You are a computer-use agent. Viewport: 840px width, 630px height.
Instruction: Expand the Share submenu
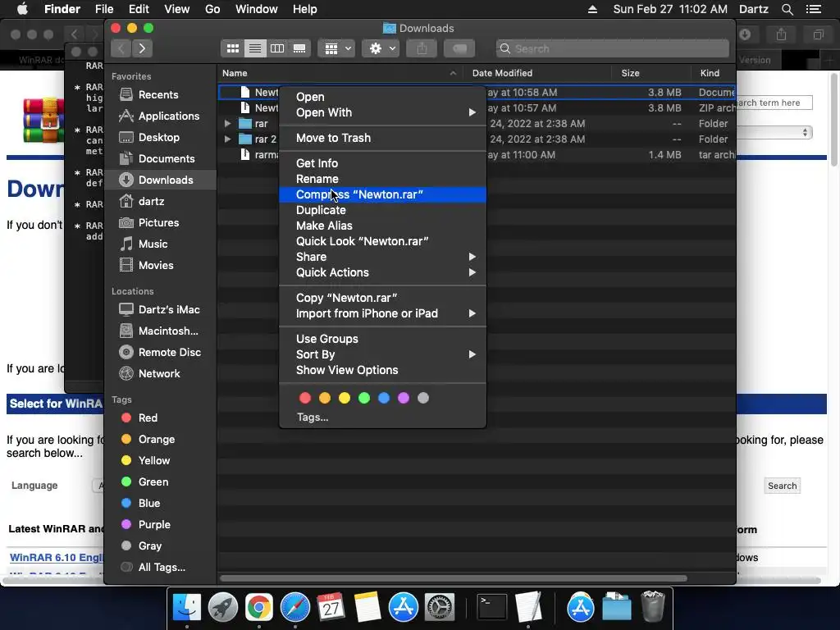[382, 257]
